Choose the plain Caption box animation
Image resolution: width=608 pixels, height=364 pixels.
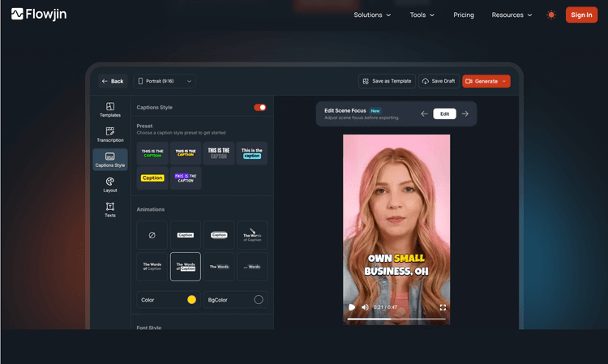(x=186, y=235)
